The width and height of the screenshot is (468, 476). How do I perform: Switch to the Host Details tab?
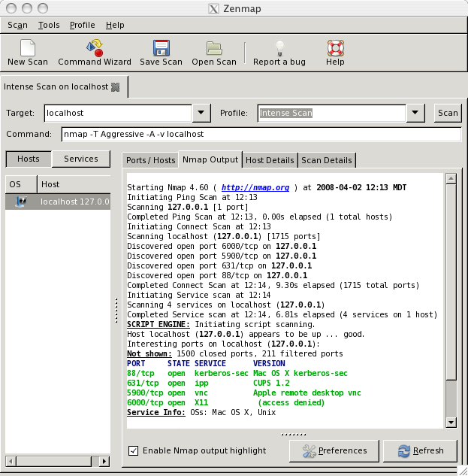(x=270, y=160)
